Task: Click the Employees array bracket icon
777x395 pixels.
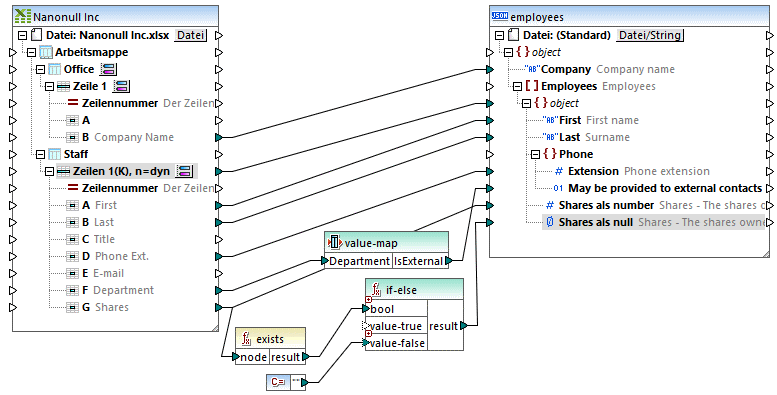Action: coord(532,86)
